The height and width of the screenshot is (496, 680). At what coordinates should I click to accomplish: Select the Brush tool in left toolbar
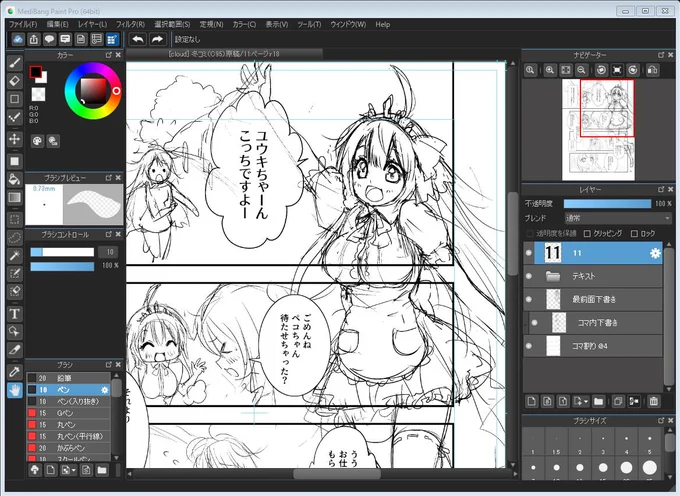(x=14, y=63)
